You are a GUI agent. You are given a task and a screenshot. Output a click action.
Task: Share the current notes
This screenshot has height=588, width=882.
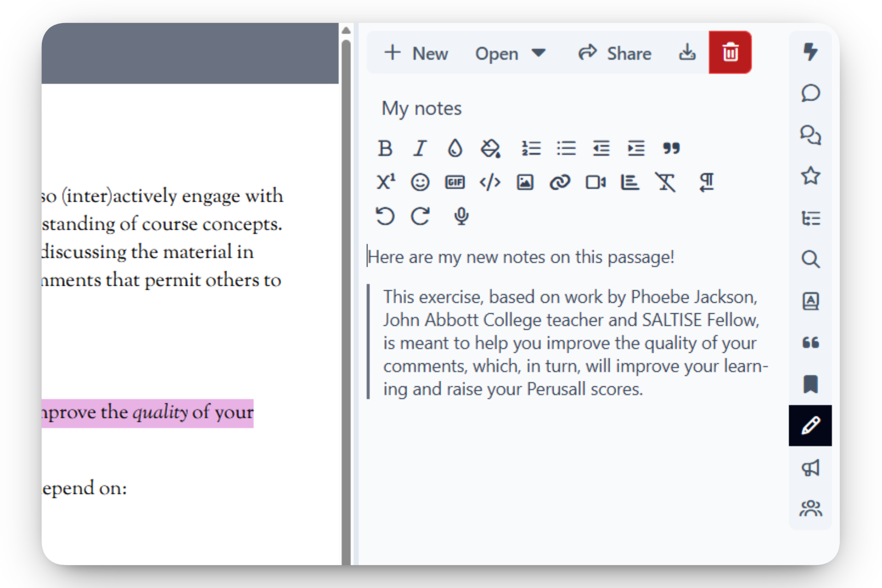615,53
